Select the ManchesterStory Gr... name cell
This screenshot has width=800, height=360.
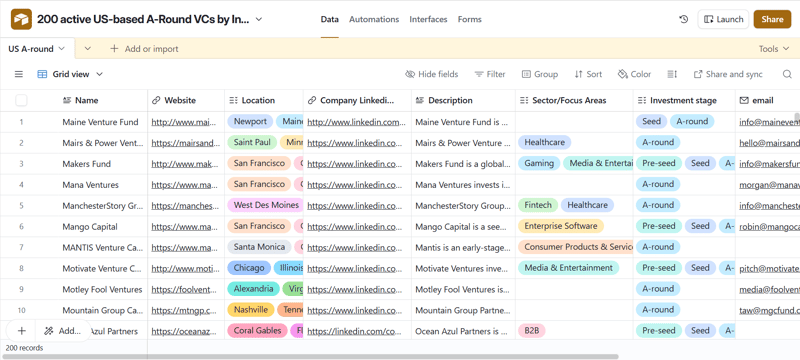click(102, 206)
